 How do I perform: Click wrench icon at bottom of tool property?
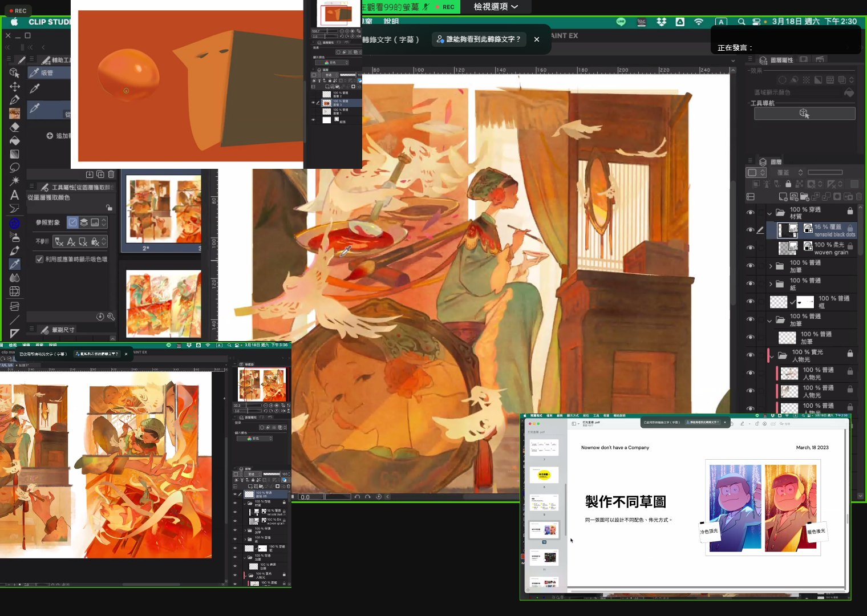coord(111,317)
